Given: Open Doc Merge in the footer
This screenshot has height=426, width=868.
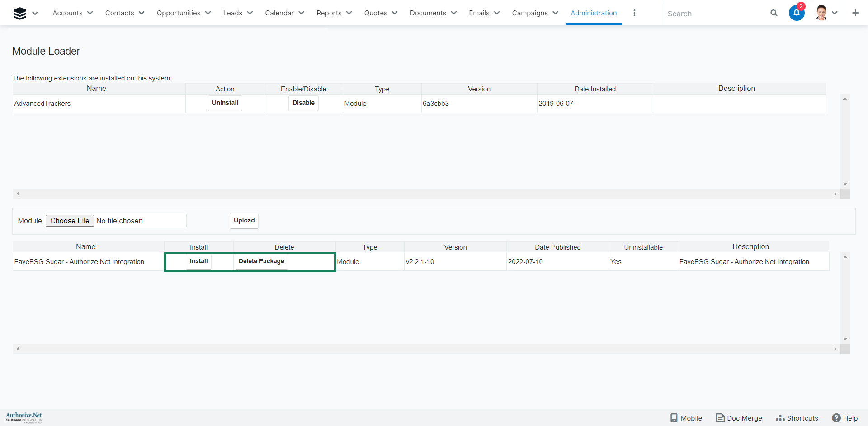Looking at the screenshot, I should tap(739, 418).
